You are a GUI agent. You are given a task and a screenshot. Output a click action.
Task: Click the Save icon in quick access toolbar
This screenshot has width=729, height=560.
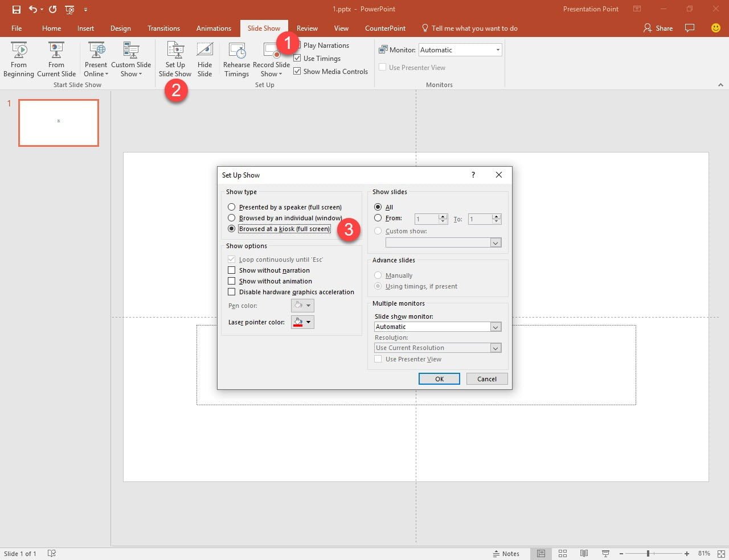pyautogui.click(x=17, y=9)
